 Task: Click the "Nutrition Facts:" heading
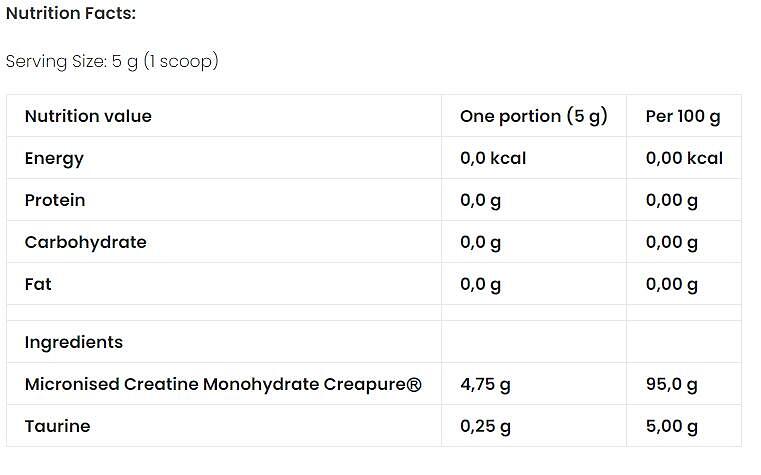(x=71, y=13)
